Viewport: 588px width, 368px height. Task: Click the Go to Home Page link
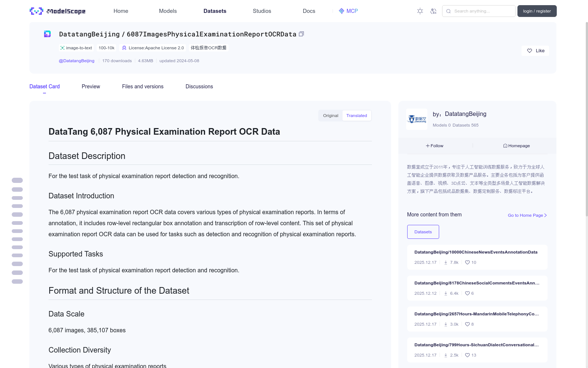527,215
